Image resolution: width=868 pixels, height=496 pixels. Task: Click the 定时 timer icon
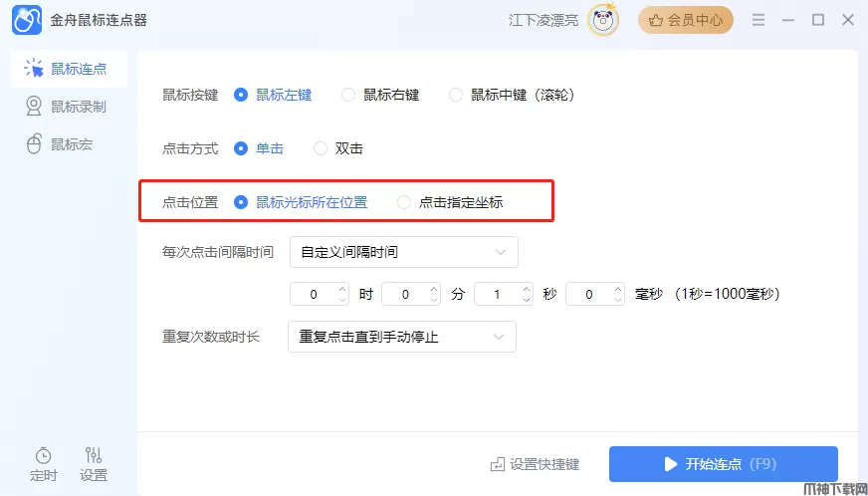coord(43,455)
